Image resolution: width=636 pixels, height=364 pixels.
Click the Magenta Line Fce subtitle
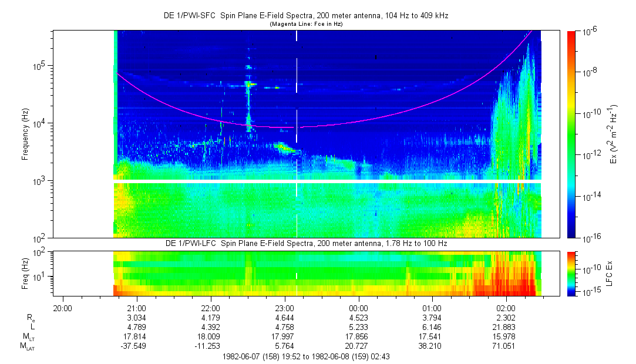[306, 25]
